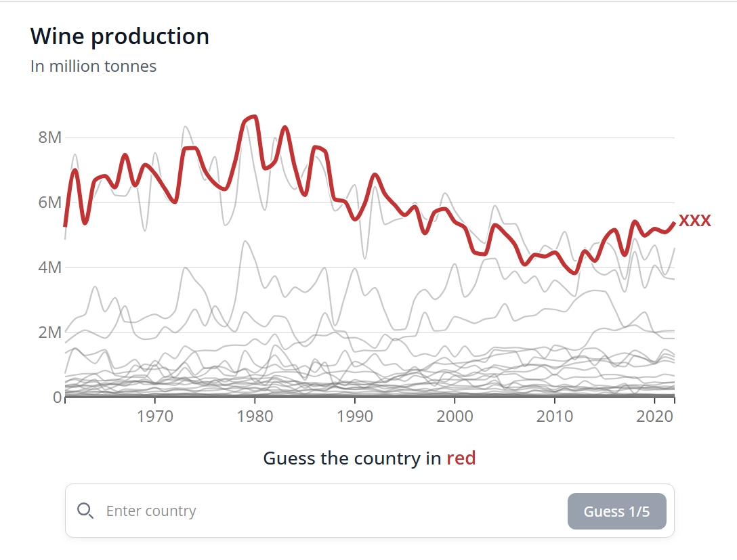Click the In million tonnes subtitle
Image resolution: width=737 pixels, height=560 pixels.
[93, 66]
